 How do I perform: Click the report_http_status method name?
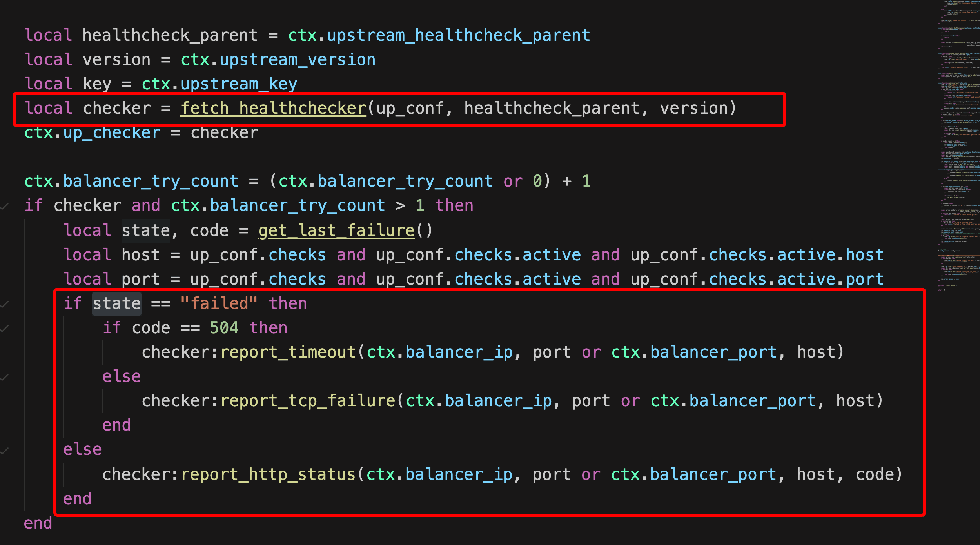coord(268,475)
